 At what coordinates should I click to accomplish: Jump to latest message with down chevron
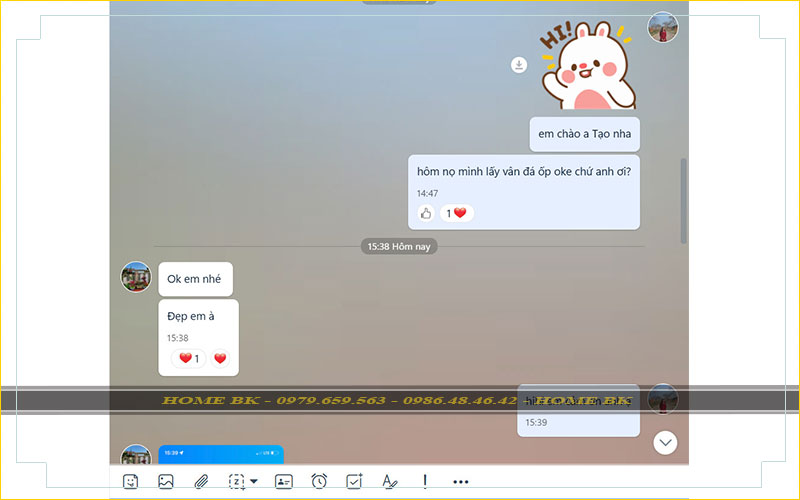coord(665,441)
